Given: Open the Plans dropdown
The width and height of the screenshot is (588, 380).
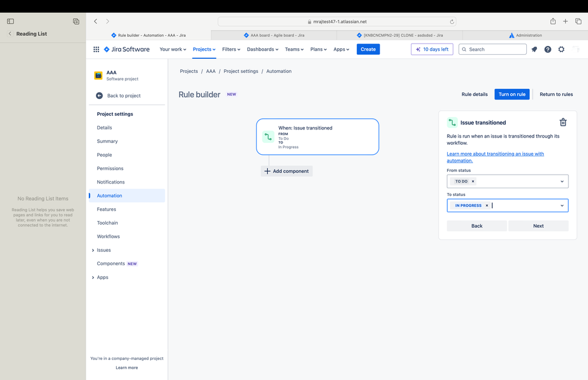Looking at the screenshot, I should (318, 49).
